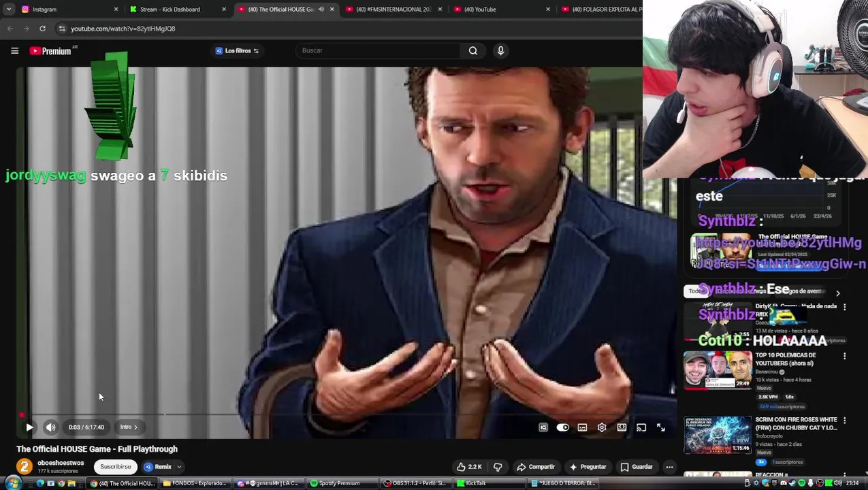Image resolution: width=868 pixels, height=490 pixels.
Task: Mute the video volume speaker icon
Action: [x=51, y=427]
